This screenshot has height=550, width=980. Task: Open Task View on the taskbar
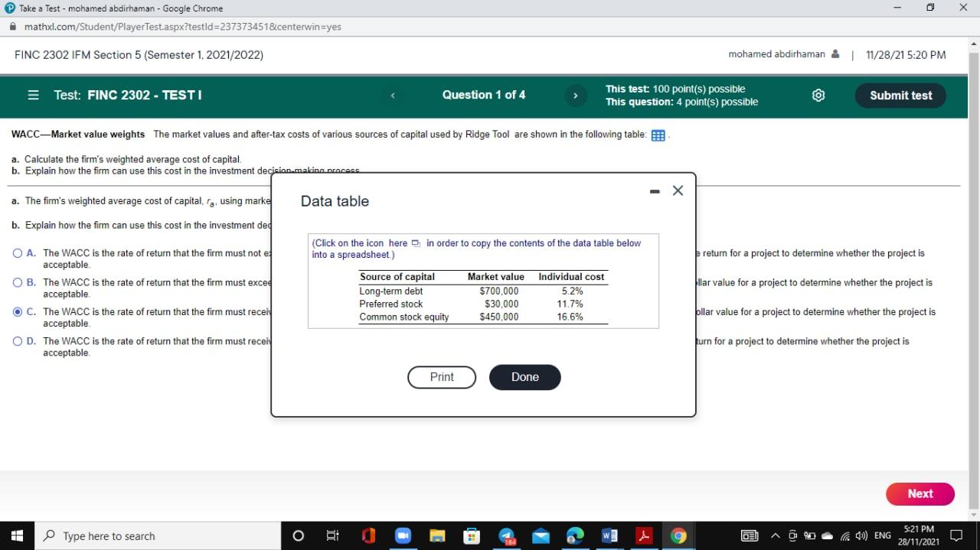click(x=333, y=536)
